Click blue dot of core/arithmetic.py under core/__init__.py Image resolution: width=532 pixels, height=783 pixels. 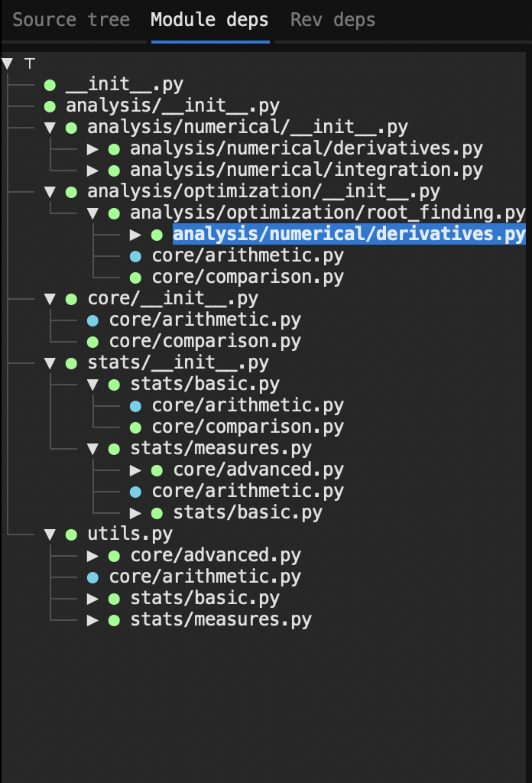pos(92,320)
